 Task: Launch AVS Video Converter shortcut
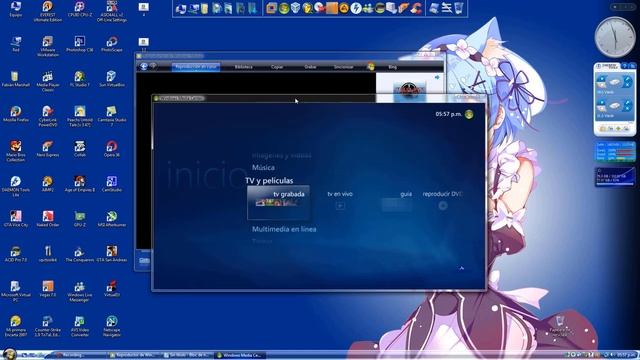(x=80, y=326)
